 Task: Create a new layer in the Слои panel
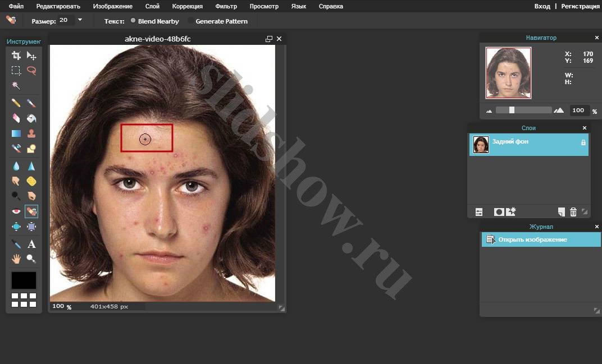coord(562,212)
